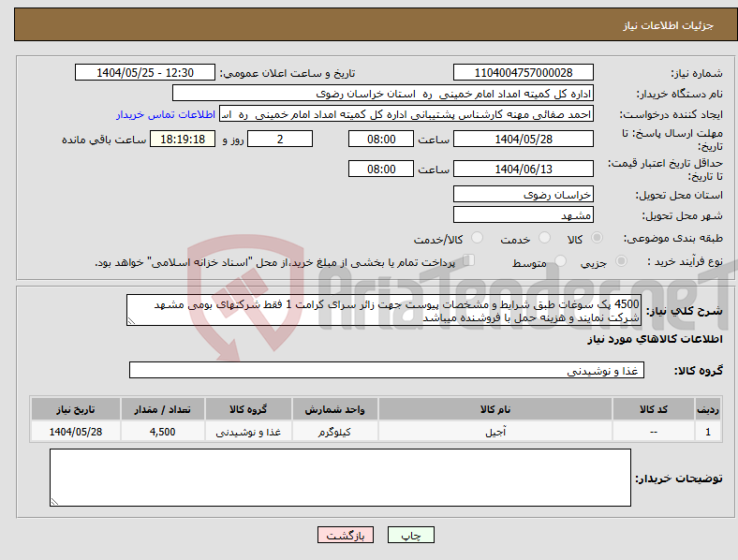The image size is (738, 560).
Task: Click the شرح کلی نیاز description textarea
Action: 384,310
